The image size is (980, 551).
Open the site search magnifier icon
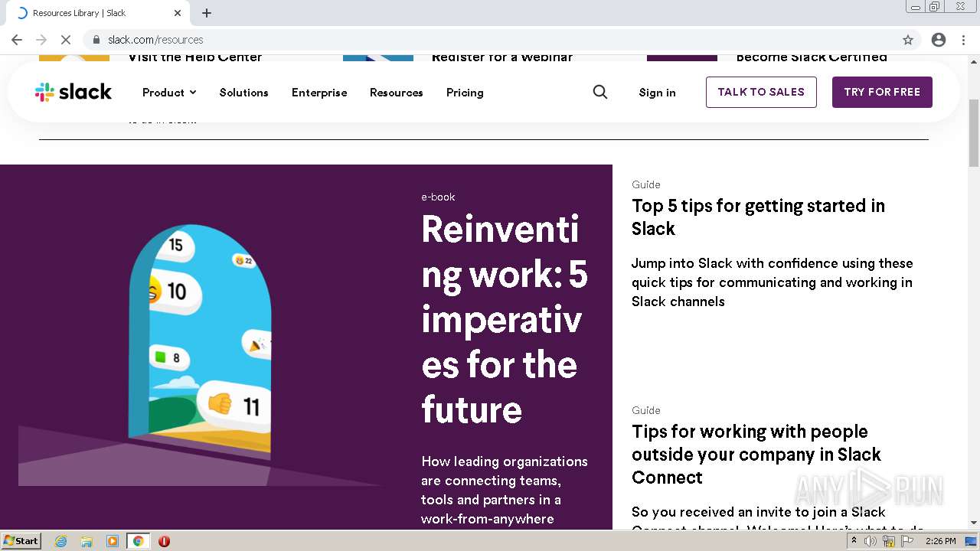600,92
